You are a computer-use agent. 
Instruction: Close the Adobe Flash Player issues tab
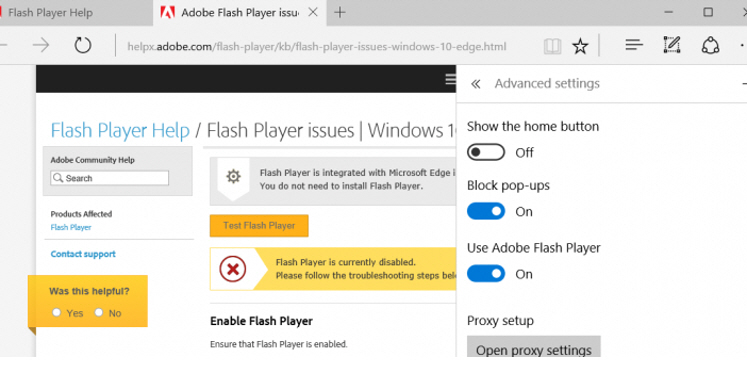tap(313, 12)
